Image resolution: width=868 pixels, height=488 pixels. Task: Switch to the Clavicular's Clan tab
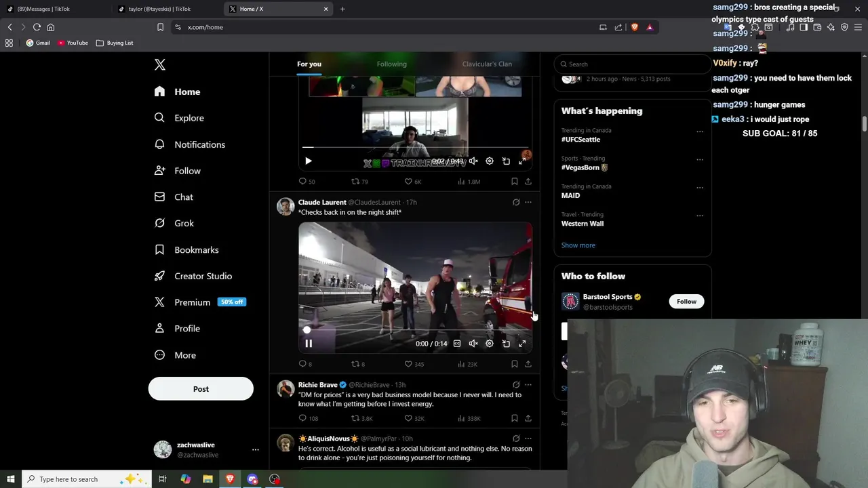coord(487,64)
